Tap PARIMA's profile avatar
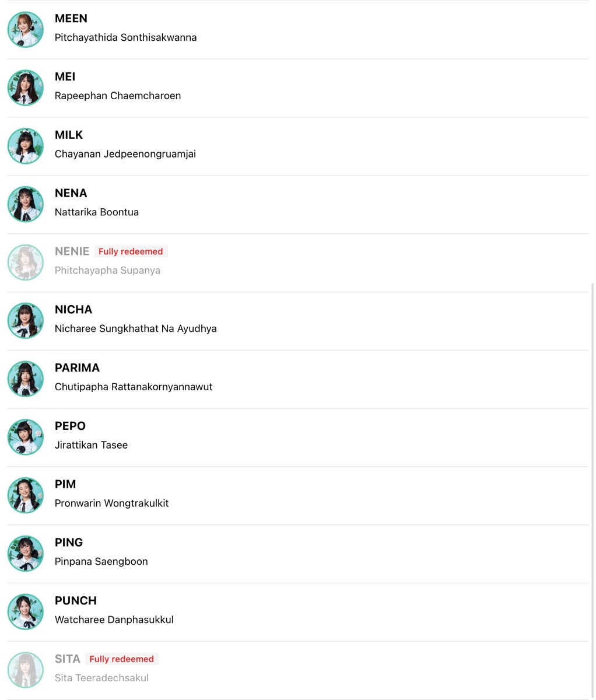The image size is (596, 700). click(26, 379)
